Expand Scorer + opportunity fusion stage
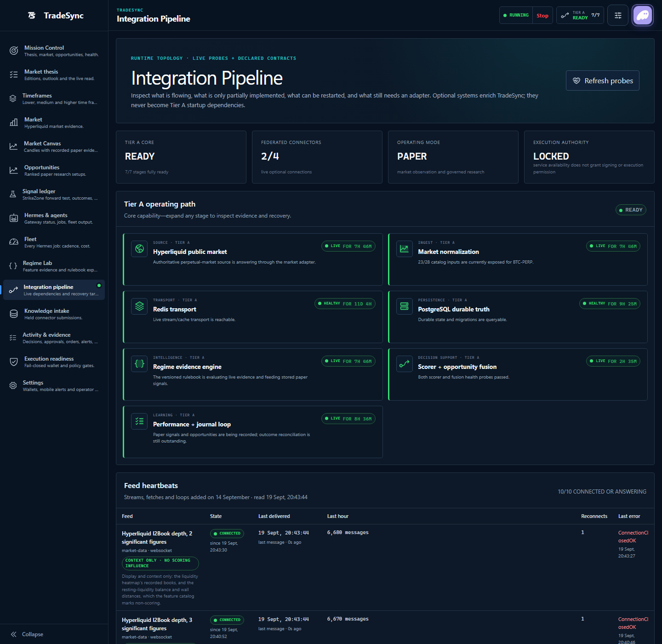The height and width of the screenshot is (644, 662). click(x=518, y=374)
